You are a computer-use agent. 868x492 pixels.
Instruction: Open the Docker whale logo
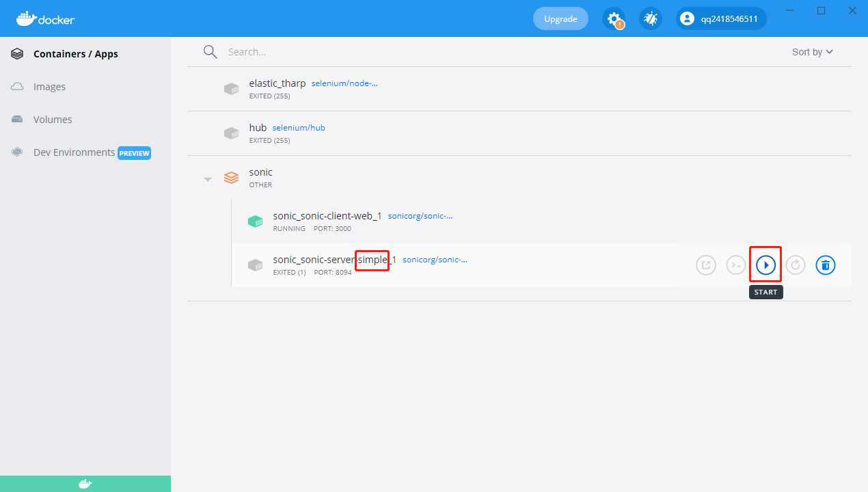point(45,18)
